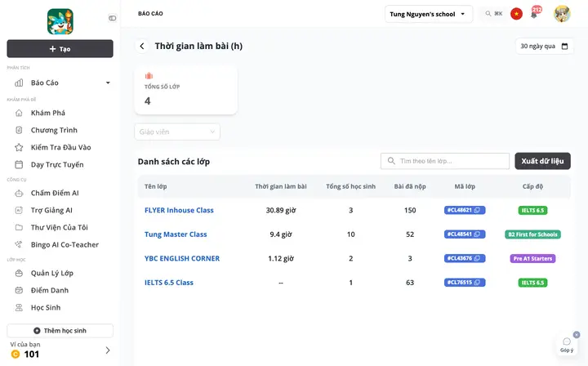Open the Góp ý feedback chat button

567,344
